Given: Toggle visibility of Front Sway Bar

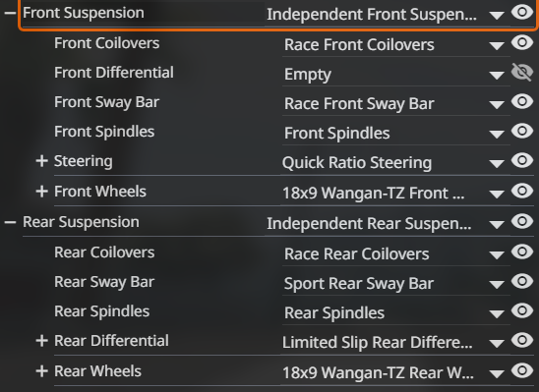Looking at the screenshot, I should (522, 101).
